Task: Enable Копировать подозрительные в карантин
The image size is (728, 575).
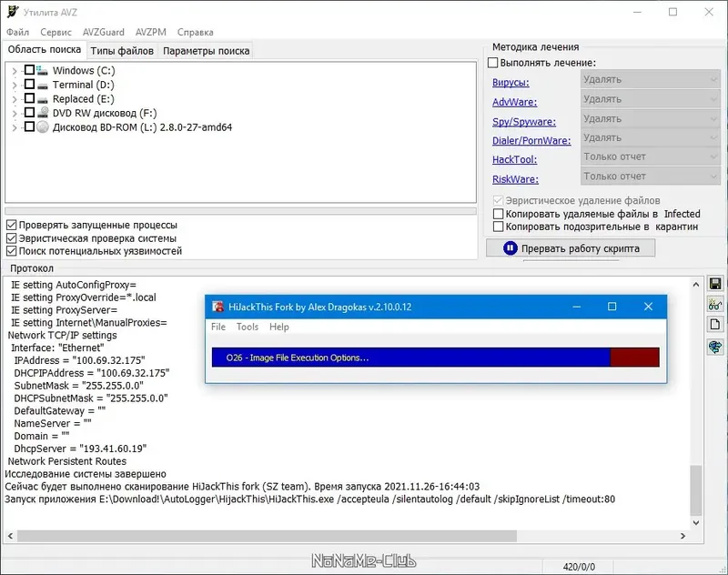Action: tap(498, 227)
